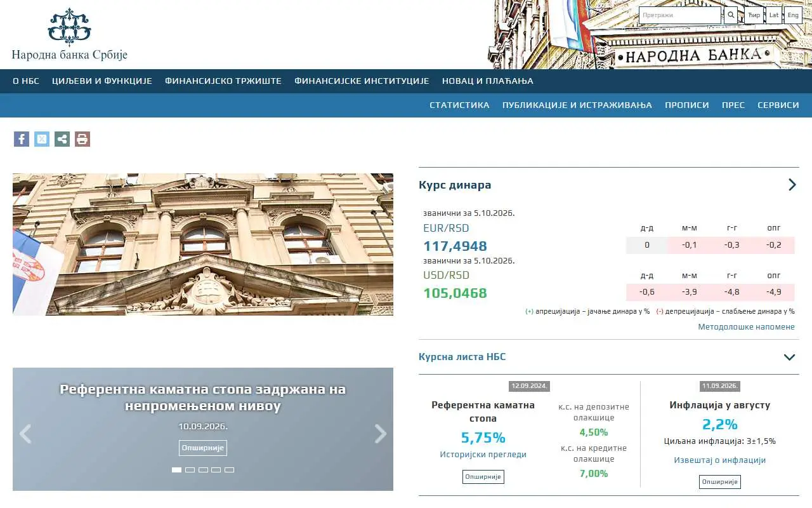Open Курс динара details arrow
The height and width of the screenshot is (508, 812).
click(792, 185)
